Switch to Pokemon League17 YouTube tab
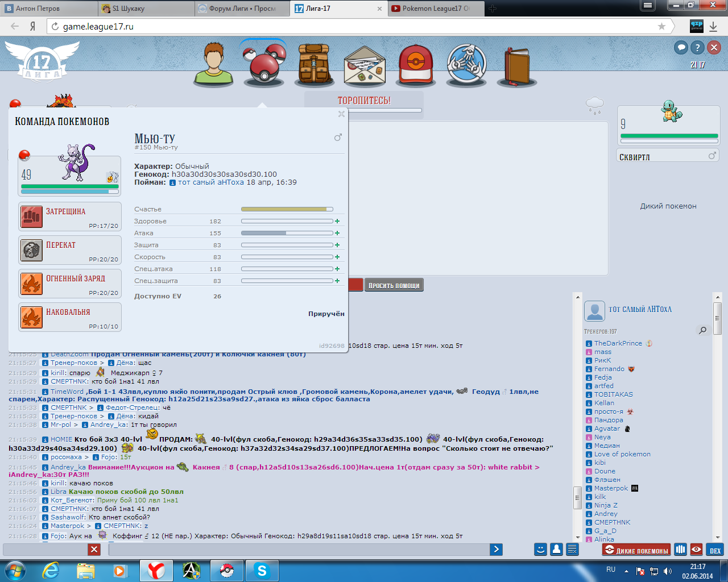 pos(435,9)
